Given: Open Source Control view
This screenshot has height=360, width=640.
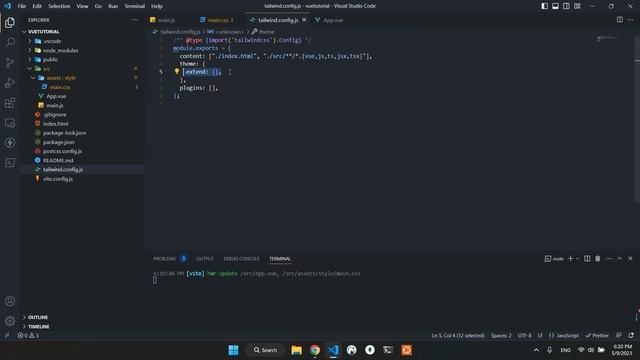Looking at the screenshot, I should 10,62.
